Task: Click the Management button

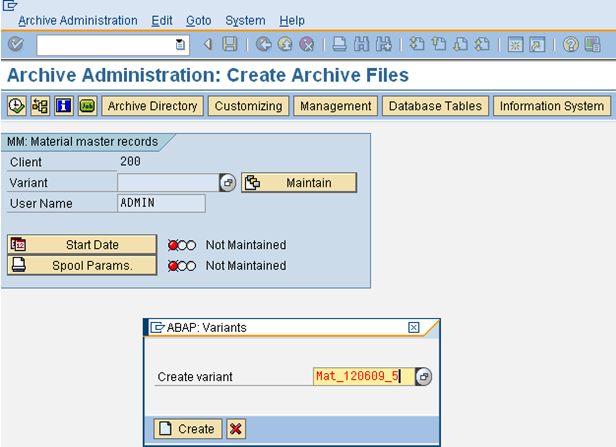Action: (336, 106)
